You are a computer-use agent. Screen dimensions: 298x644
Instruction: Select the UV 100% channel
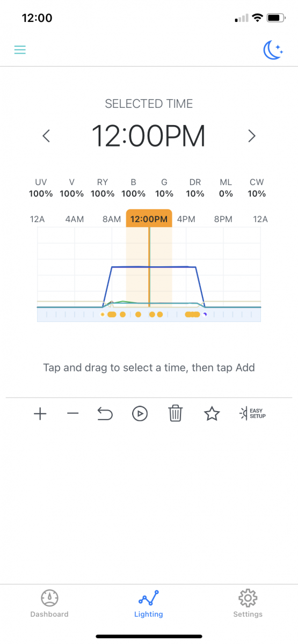41,188
